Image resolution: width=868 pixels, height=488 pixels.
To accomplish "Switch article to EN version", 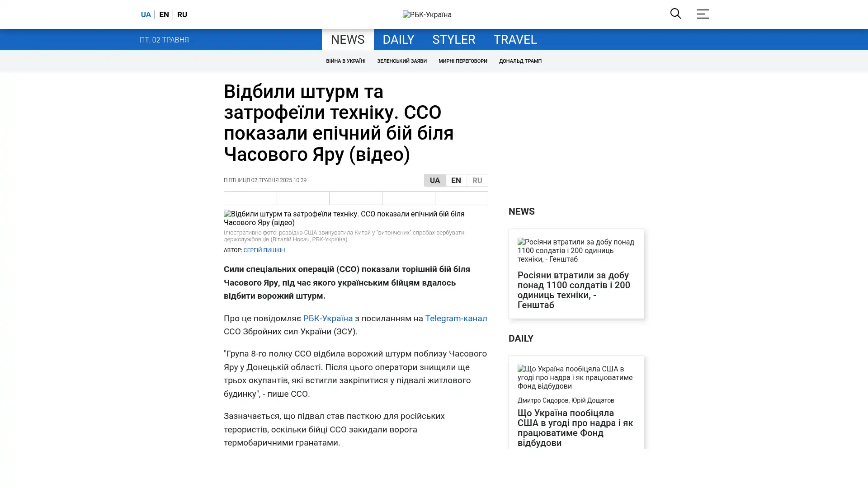I will [x=456, y=180].
